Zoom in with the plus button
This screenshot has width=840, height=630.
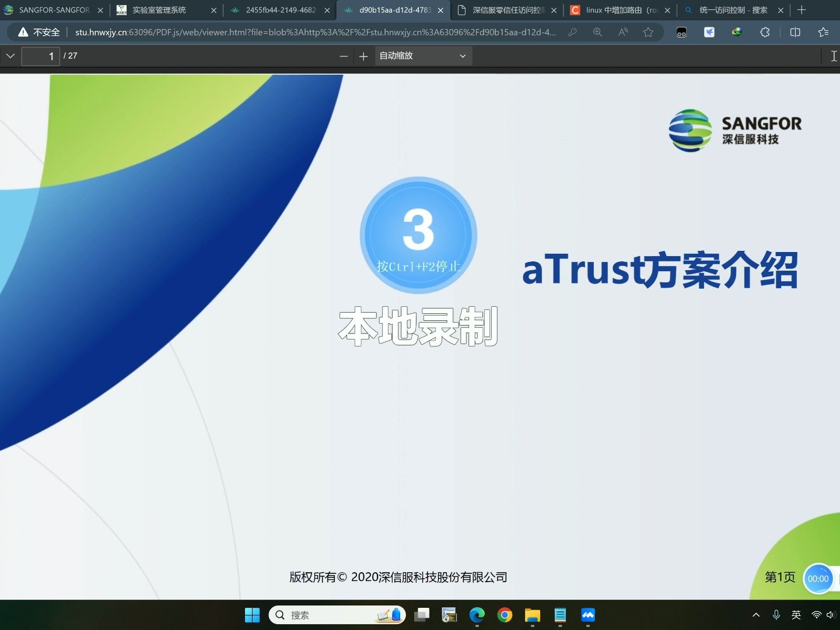coord(363,56)
